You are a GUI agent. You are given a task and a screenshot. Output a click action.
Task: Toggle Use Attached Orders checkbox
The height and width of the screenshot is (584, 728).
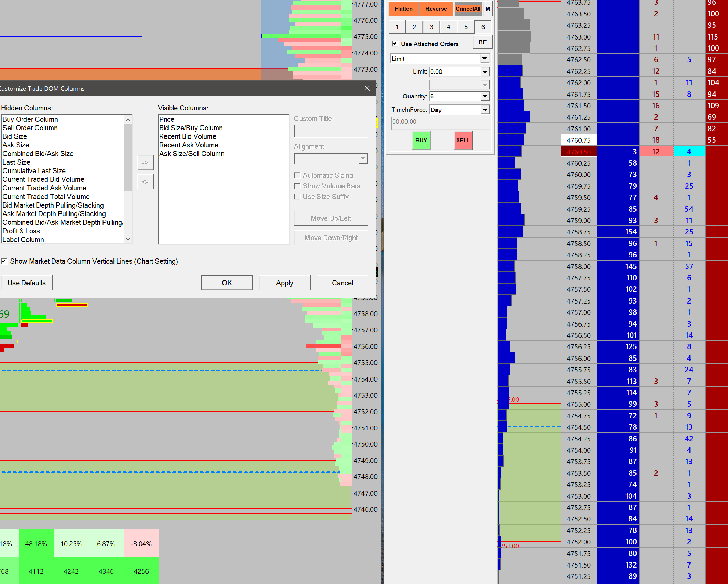click(x=395, y=44)
